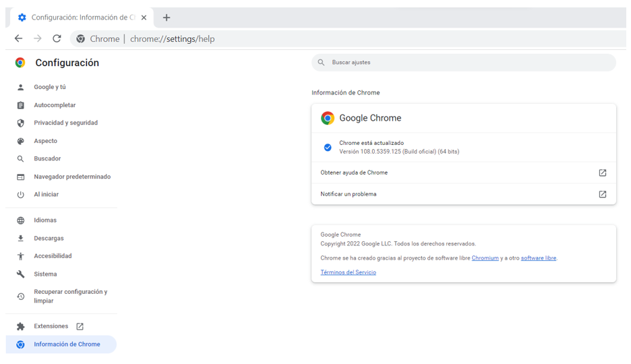This screenshot has height=364, width=631.
Task: Click the magnifier icon in Buscar ajustes
Action: pyautogui.click(x=321, y=62)
